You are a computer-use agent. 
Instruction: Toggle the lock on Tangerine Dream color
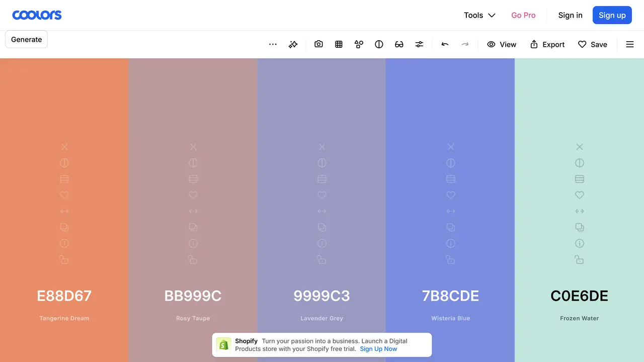[x=64, y=259]
